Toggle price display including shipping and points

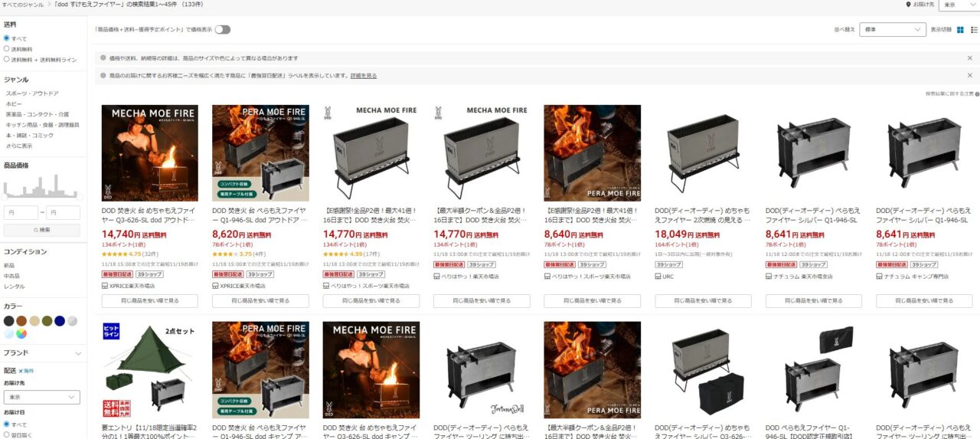click(222, 30)
